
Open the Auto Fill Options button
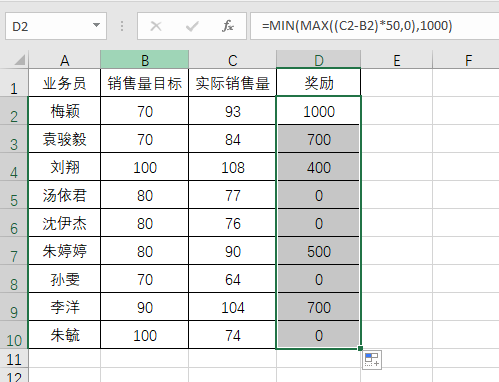point(372,360)
